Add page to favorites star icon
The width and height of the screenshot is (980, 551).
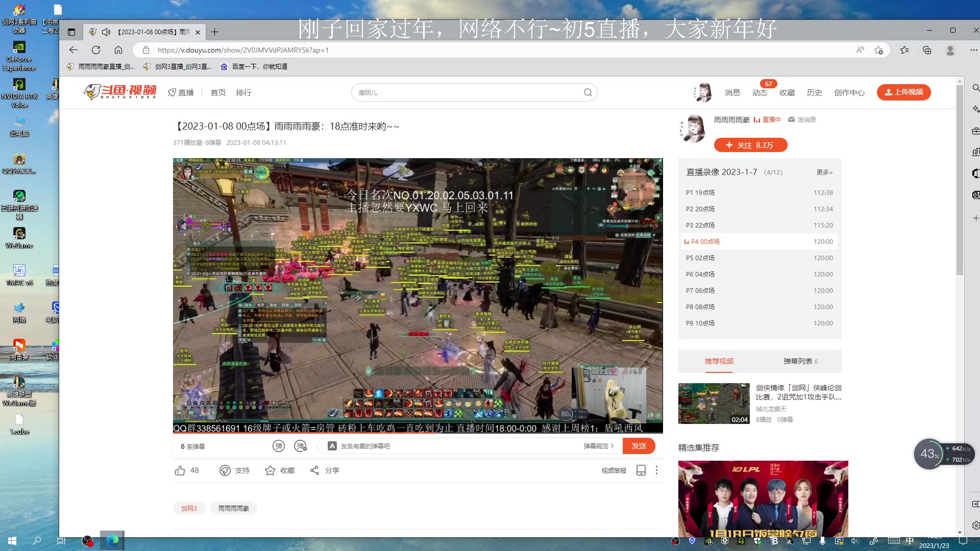(878, 50)
